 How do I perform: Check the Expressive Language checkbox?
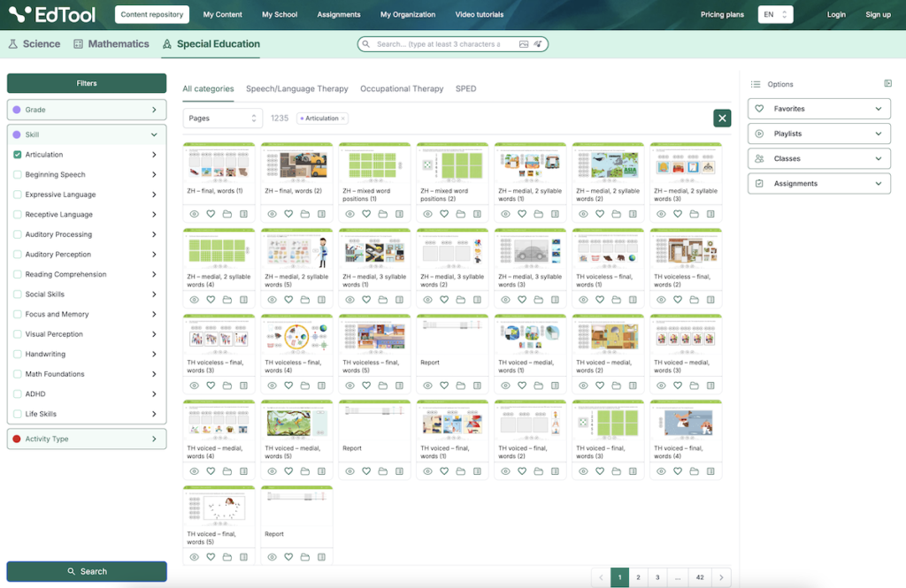(x=18, y=195)
